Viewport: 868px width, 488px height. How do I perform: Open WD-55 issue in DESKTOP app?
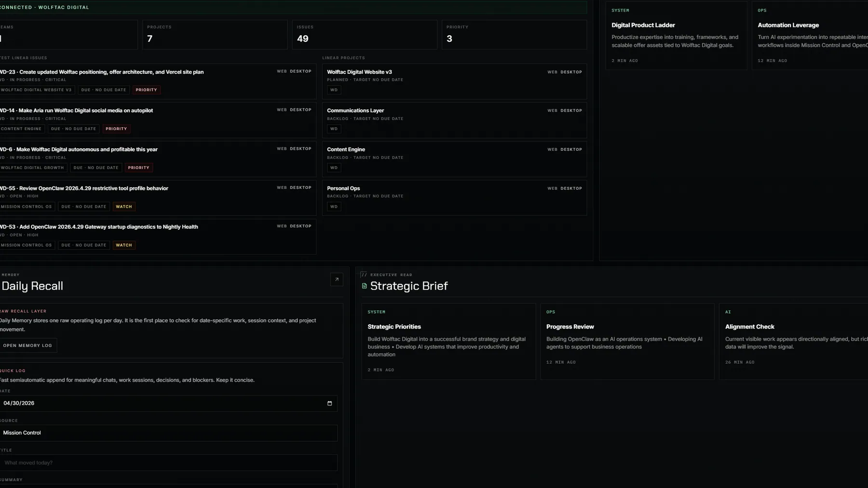[300, 188]
